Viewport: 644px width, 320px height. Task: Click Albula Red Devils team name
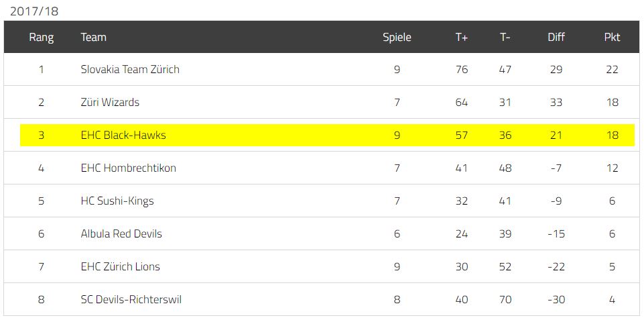click(121, 233)
